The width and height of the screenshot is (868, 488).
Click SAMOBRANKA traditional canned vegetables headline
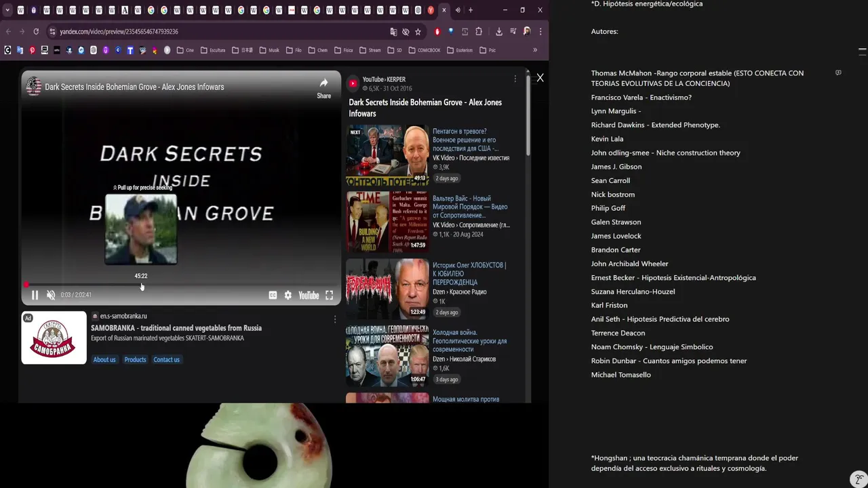176,328
